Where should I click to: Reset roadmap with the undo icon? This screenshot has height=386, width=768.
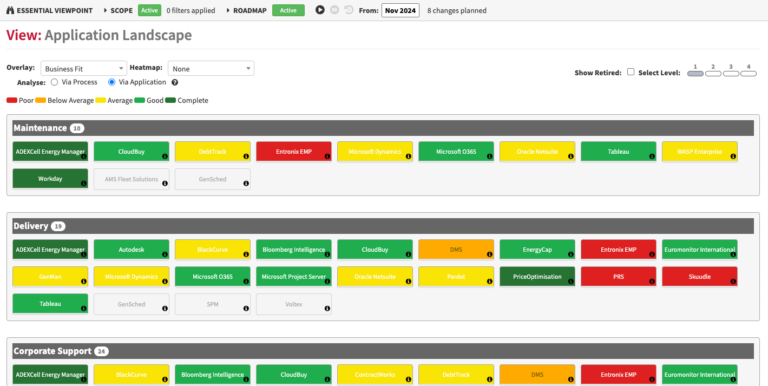(349, 10)
